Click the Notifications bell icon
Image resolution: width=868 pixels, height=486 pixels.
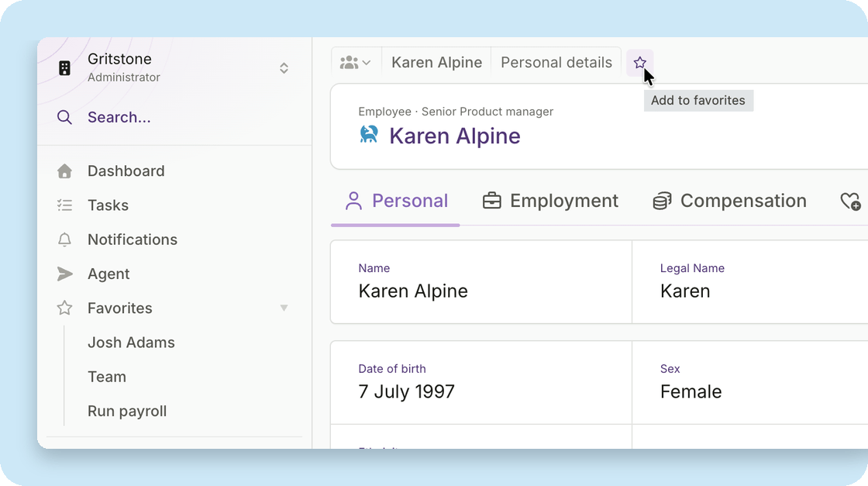(65, 240)
